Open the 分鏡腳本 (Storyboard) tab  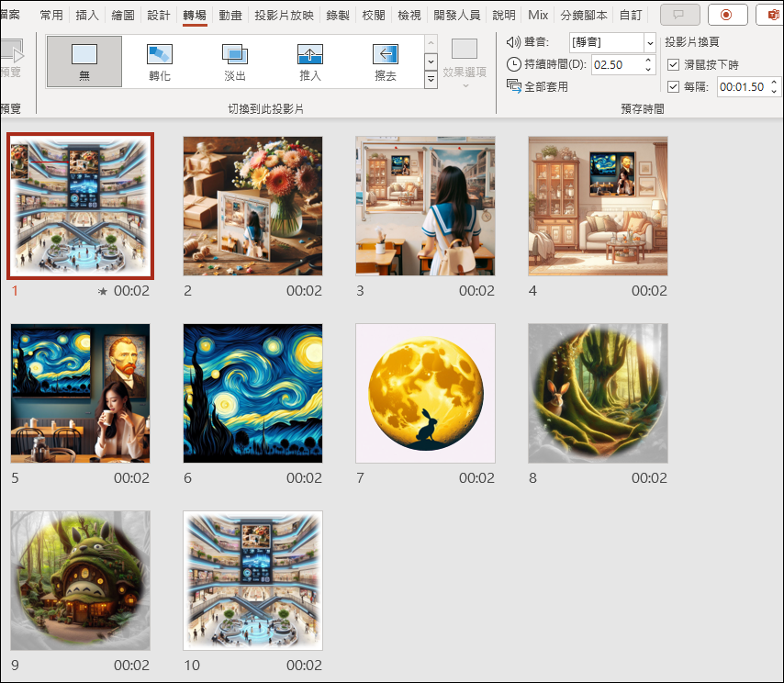click(x=584, y=15)
